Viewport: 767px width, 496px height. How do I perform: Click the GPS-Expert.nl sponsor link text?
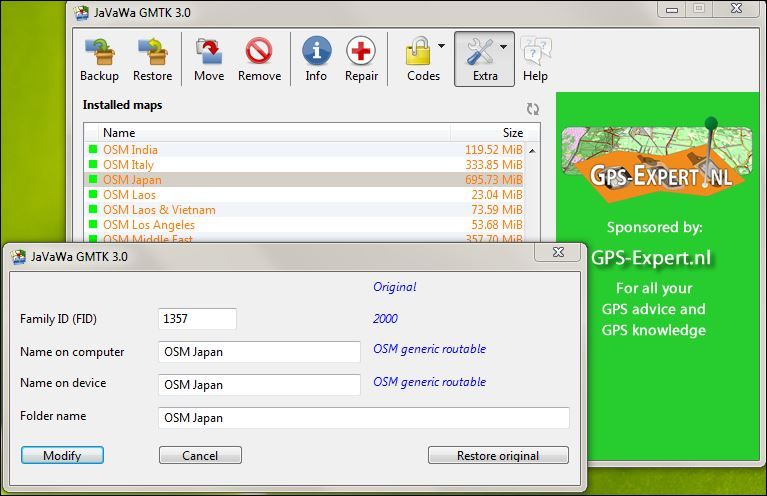pyautogui.click(x=651, y=258)
